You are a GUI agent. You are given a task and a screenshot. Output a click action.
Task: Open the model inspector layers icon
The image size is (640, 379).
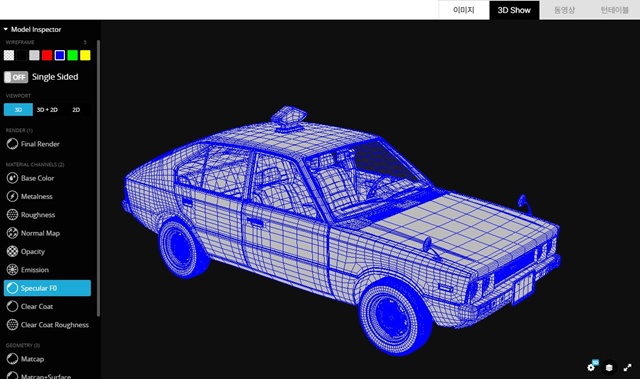pyautogui.click(x=609, y=368)
